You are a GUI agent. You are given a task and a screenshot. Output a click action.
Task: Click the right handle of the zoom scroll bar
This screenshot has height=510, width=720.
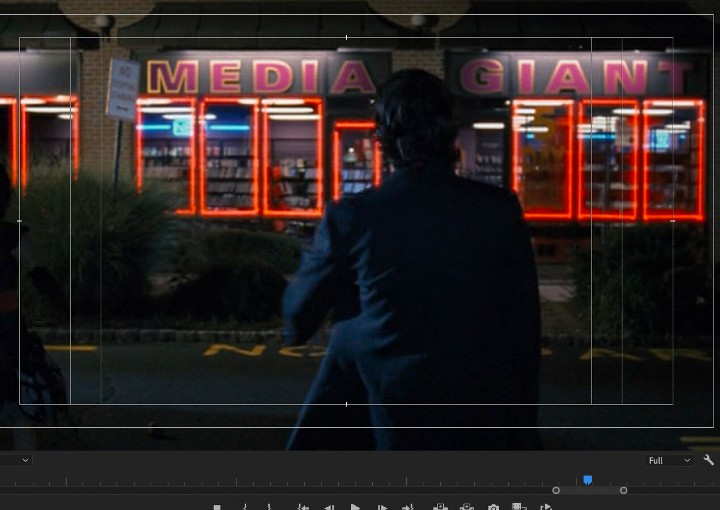click(623, 490)
